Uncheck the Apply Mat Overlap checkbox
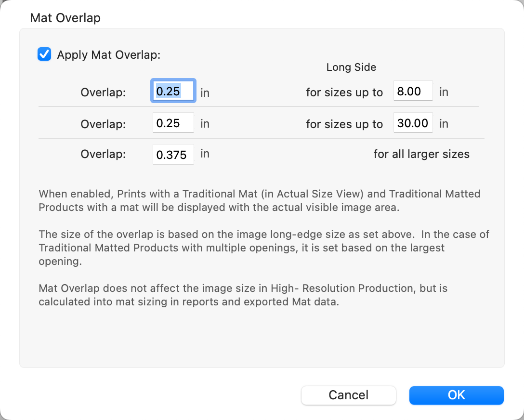Viewport: 524px width, 420px height. pos(44,54)
